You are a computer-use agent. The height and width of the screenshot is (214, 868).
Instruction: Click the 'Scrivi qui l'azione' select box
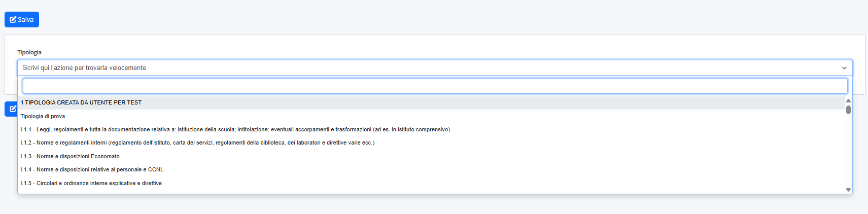[435, 68]
